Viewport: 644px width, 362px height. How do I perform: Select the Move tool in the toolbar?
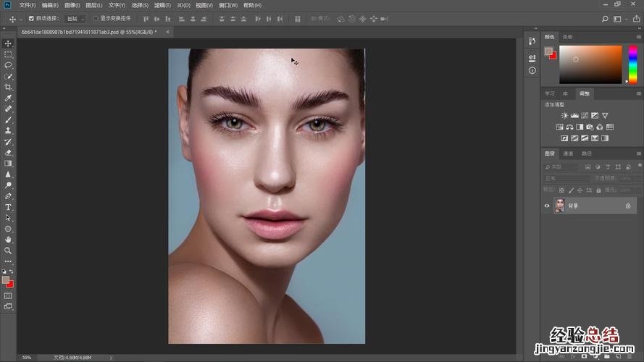click(x=8, y=43)
